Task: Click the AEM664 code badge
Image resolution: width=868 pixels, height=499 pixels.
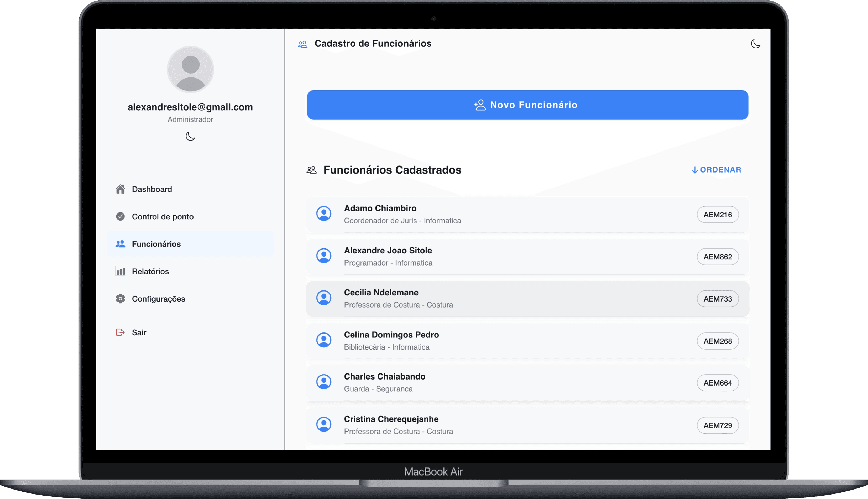Action: (718, 383)
